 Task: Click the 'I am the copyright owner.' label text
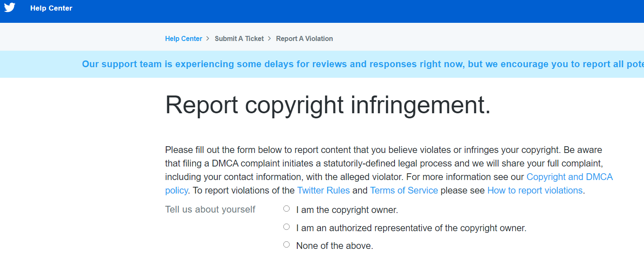(347, 210)
